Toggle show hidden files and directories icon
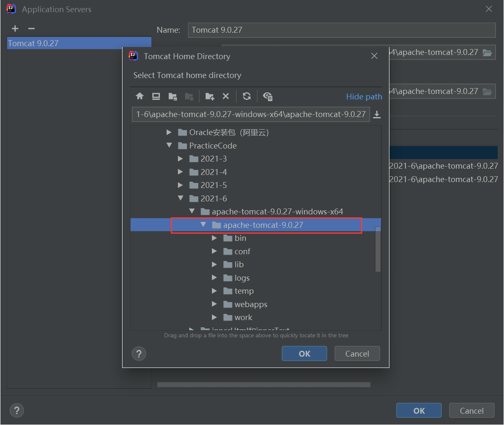 tap(268, 96)
